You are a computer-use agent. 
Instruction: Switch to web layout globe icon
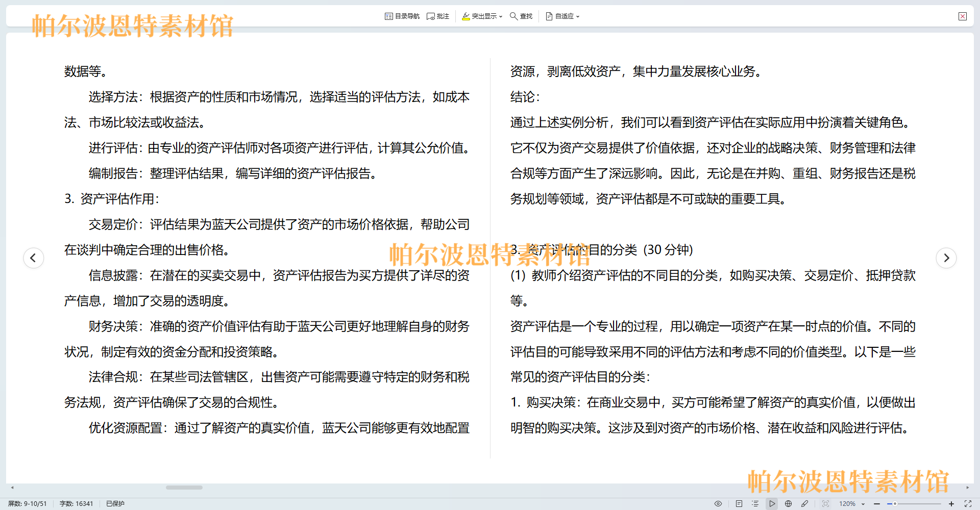click(789, 503)
